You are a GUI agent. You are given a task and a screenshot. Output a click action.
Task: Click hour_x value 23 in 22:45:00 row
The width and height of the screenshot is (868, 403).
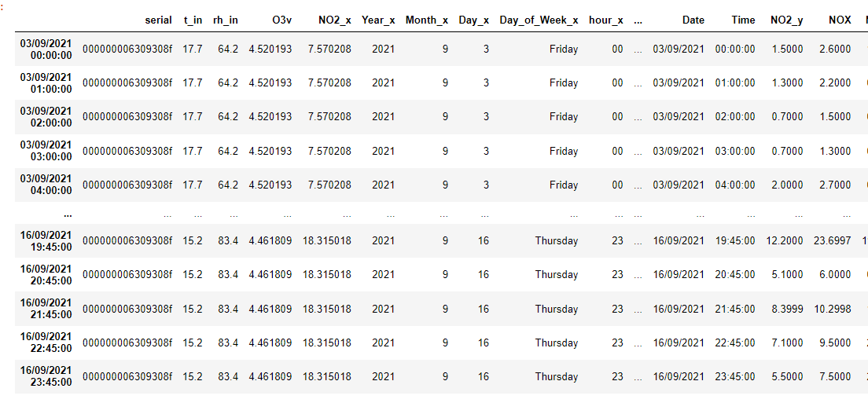618,343
